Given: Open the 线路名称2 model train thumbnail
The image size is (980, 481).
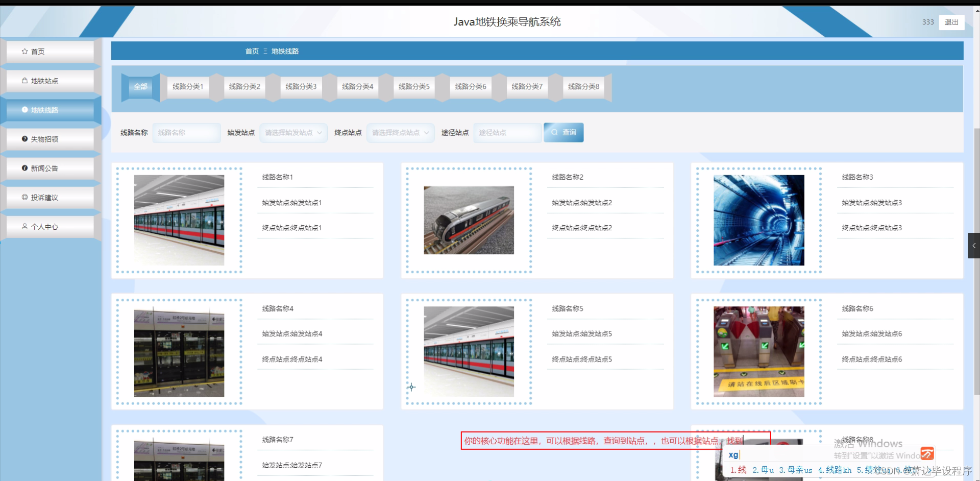Looking at the screenshot, I should pyautogui.click(x=469, y=220).
